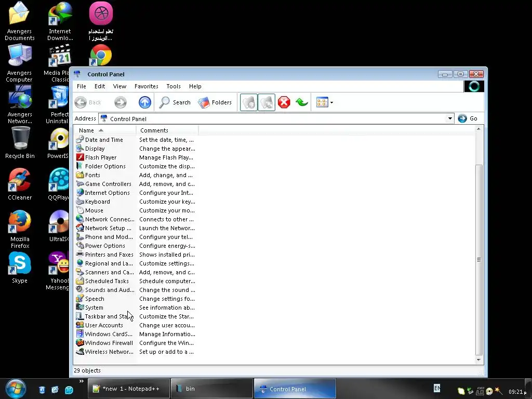Click the Windows Start orb
The height and width of the screenshot is (399, 532).
point(16,389)
